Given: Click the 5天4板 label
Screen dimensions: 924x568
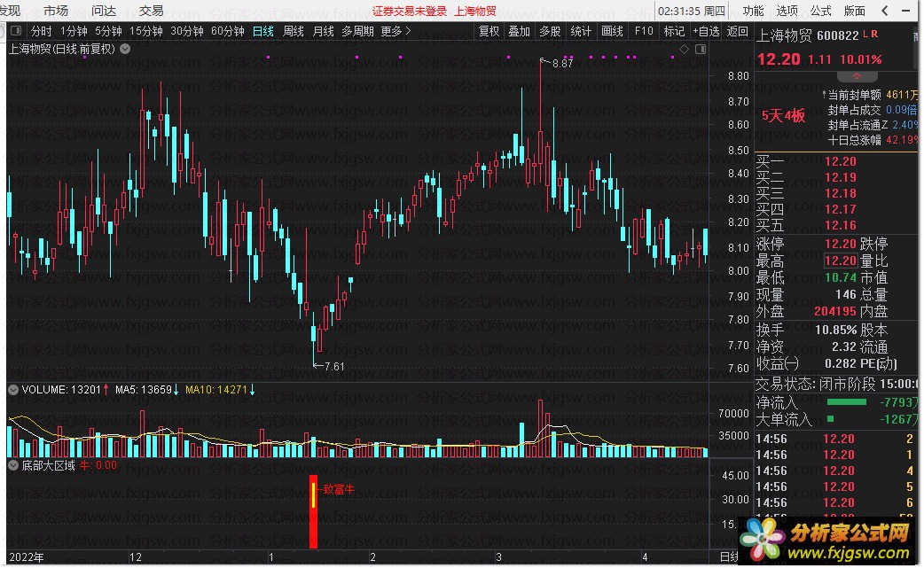Looking at the screenshot, I should [783, 115].
